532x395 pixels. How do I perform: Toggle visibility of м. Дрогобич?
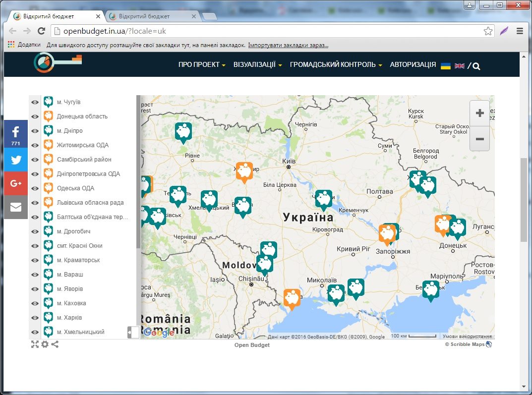click(x=35, y=231)
